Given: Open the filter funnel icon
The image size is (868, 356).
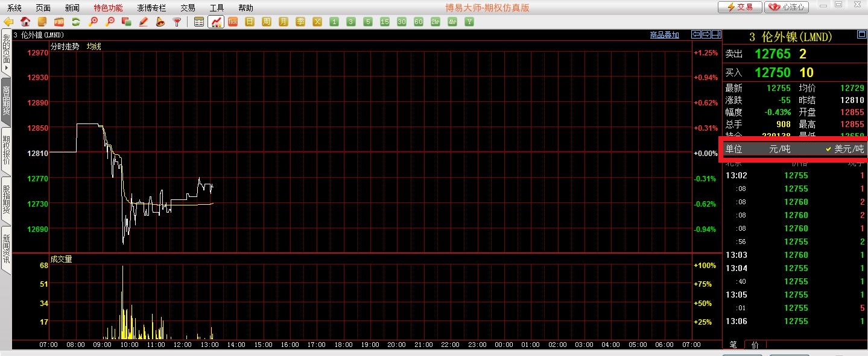Looking at the screenshot, I should (x=177, y=22).
